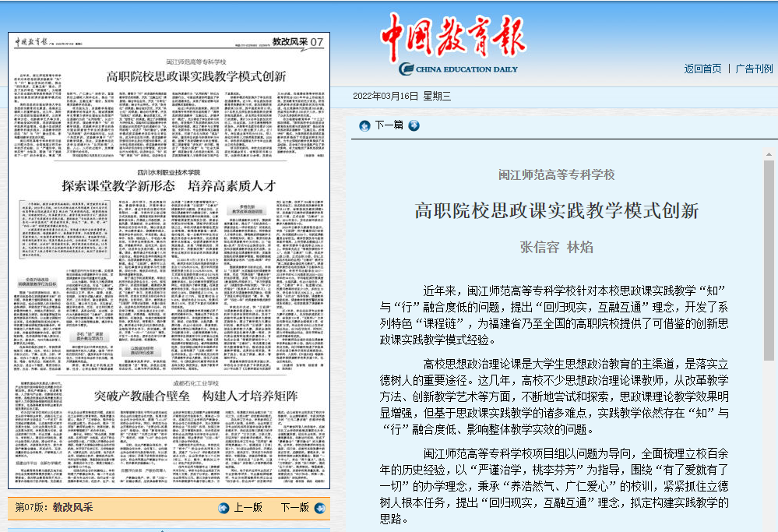
Task: Click the paragraph starting 近年来，闽江师范
Action: click(554, 315)
